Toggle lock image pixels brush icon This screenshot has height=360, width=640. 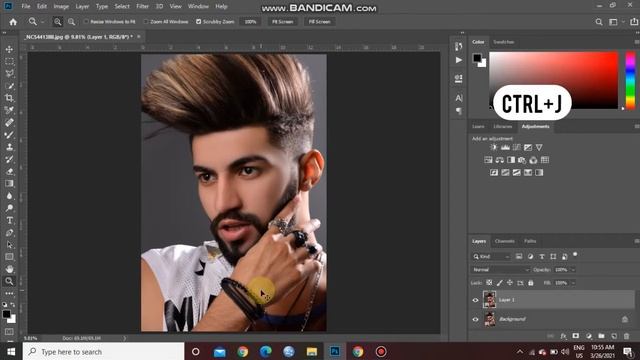click(500, 282)
